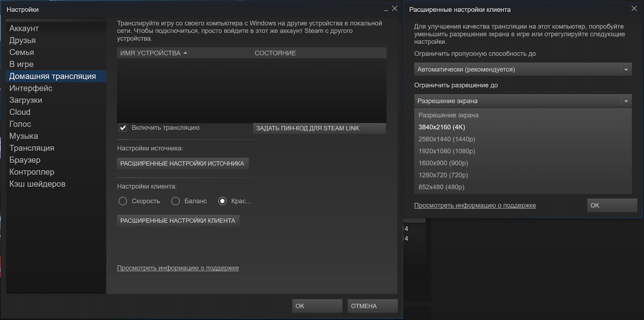Minimize the Настройки window
644x320 pixels.
coord(386,9)
